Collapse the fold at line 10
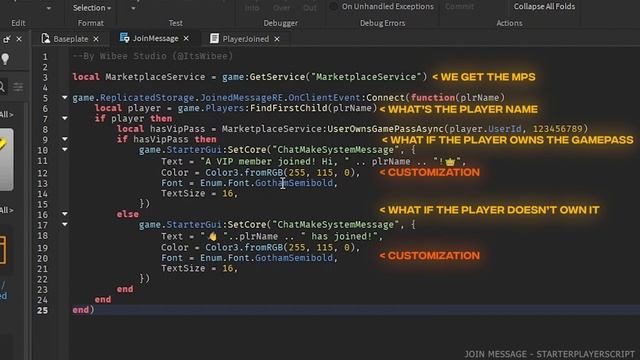 (64, 150)
